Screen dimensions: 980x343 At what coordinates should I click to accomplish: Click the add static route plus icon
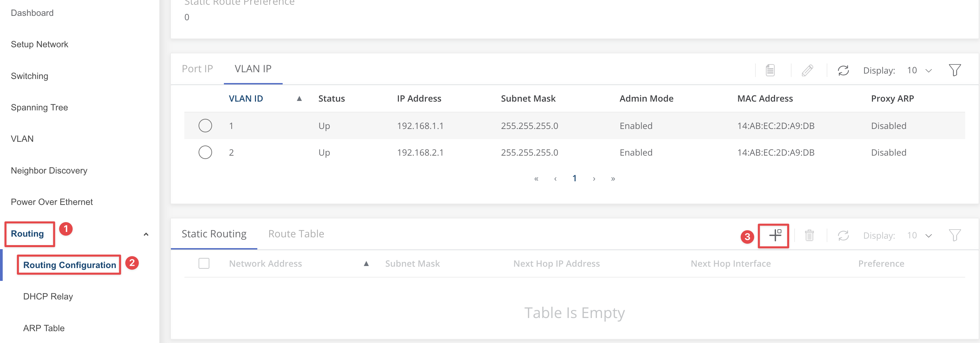tap(775, 235)
